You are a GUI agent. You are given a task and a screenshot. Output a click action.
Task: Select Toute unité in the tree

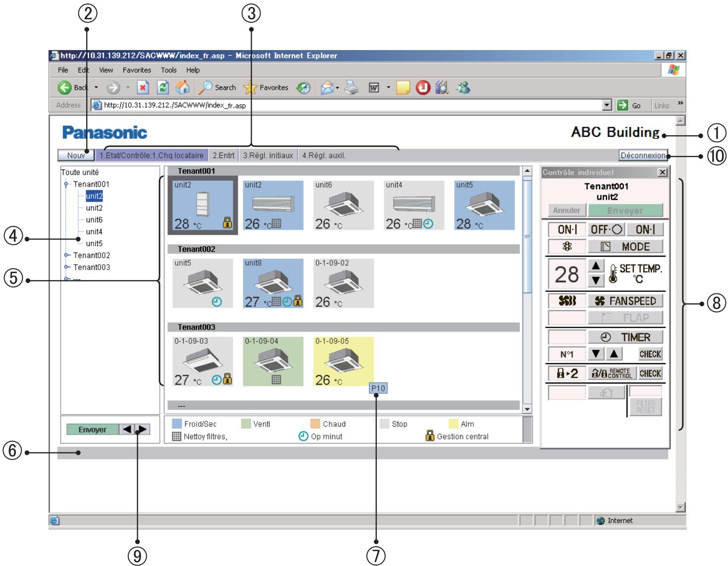pyautogui.click(x=80, y=172)
